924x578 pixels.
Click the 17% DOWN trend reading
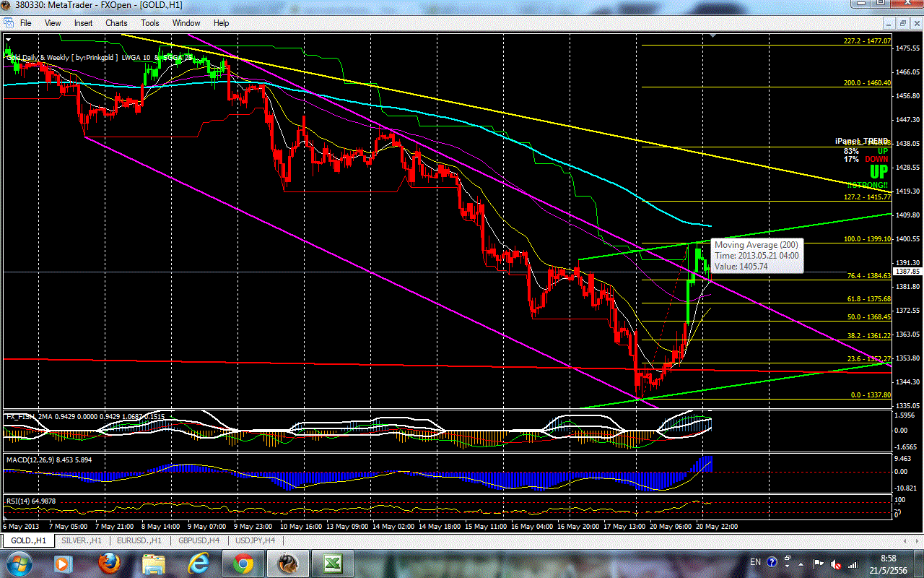(866, 159)
